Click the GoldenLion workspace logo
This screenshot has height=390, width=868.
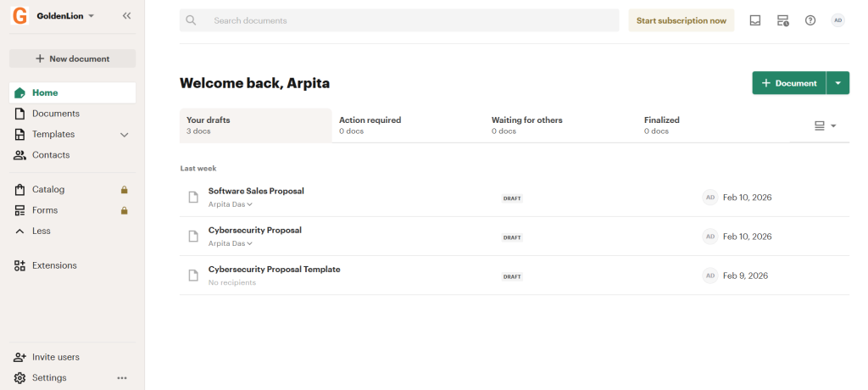pos(19,16)
